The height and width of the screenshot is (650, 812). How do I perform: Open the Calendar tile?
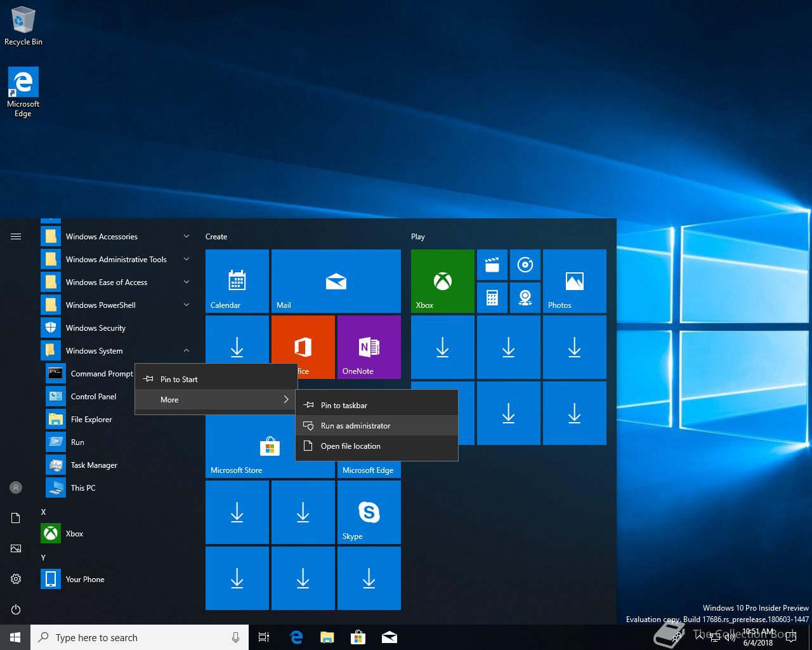click(237, 281)
